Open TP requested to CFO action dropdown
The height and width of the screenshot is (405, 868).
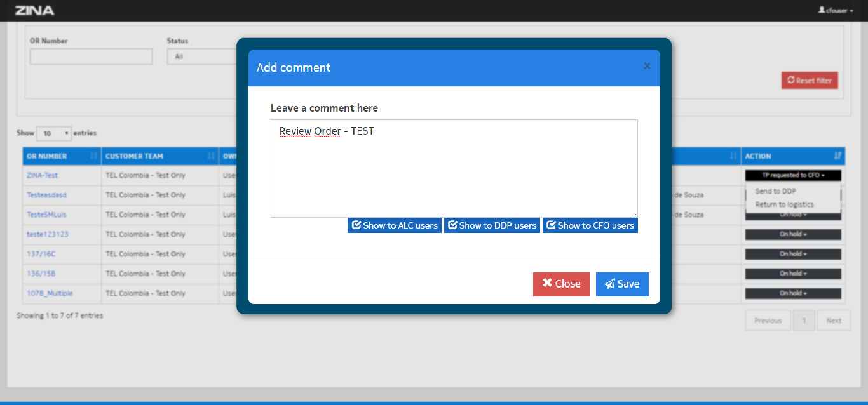pyautogui.click(x=793, y=175)
